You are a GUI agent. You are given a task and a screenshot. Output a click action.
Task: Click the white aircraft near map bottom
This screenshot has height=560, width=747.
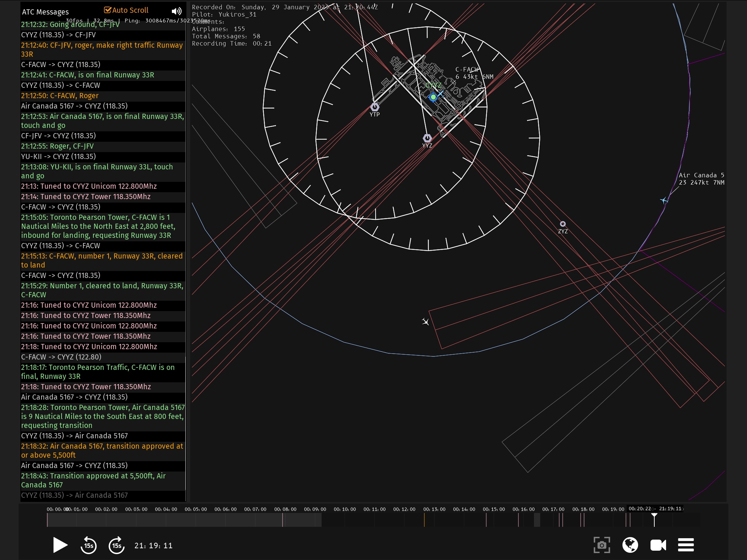(425, 322)
